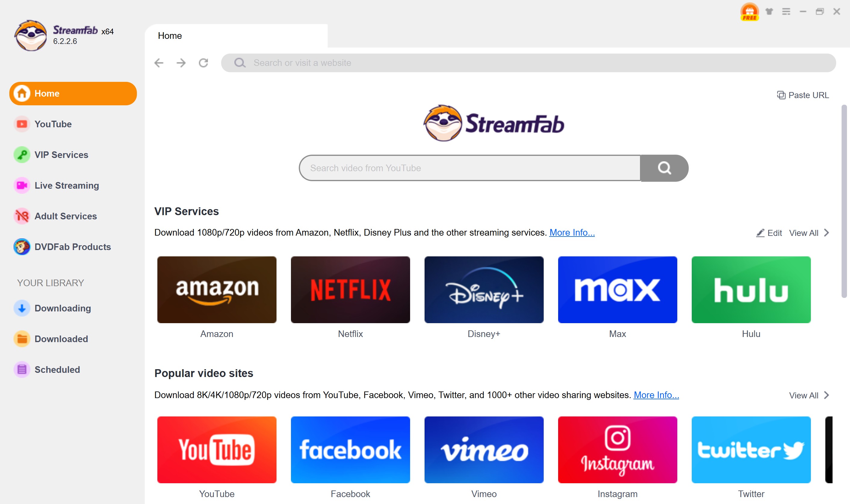
Task: Open the YouTube video site tile
Action: 217,450
